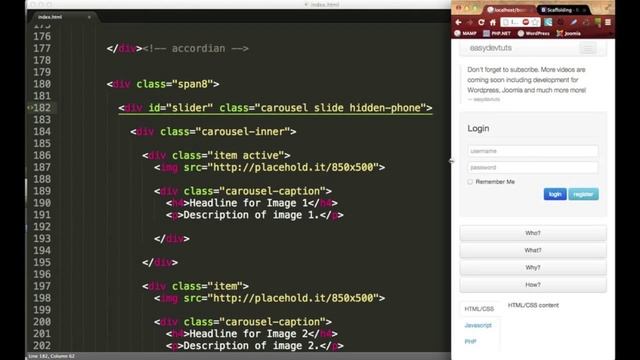640x360 pixels.
Task: Open the browser home page
Action: (493, 22)
